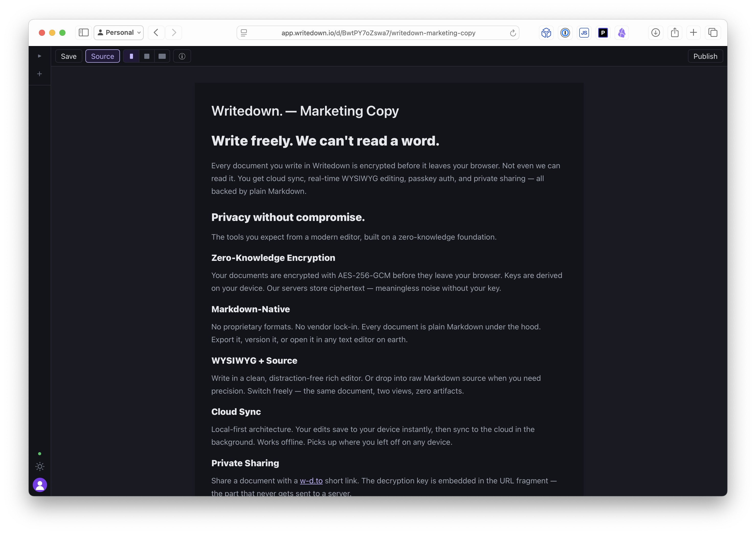Open the account menu via the avatar

point(39,485)
